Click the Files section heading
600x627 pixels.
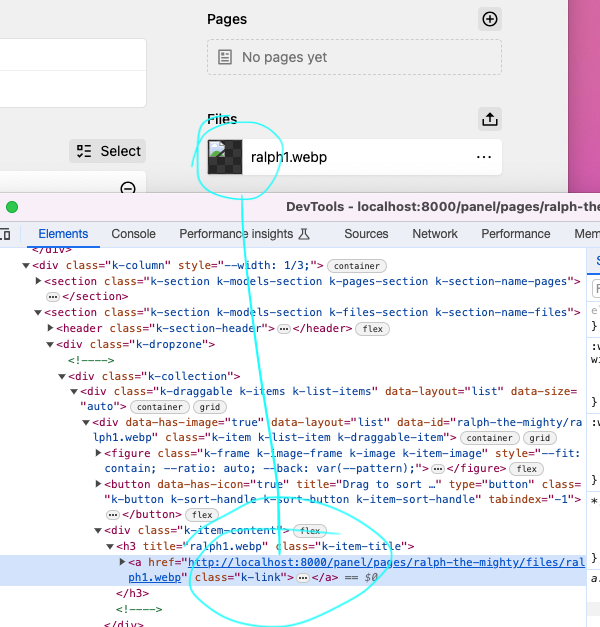tap(222, 119)
